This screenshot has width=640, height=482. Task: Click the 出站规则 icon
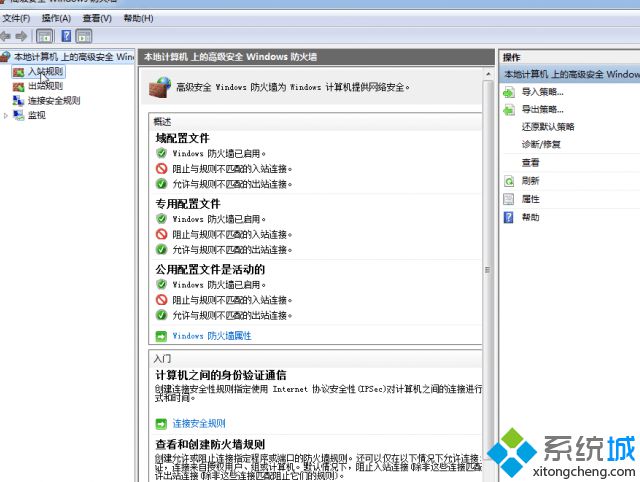tap(18, 87)
